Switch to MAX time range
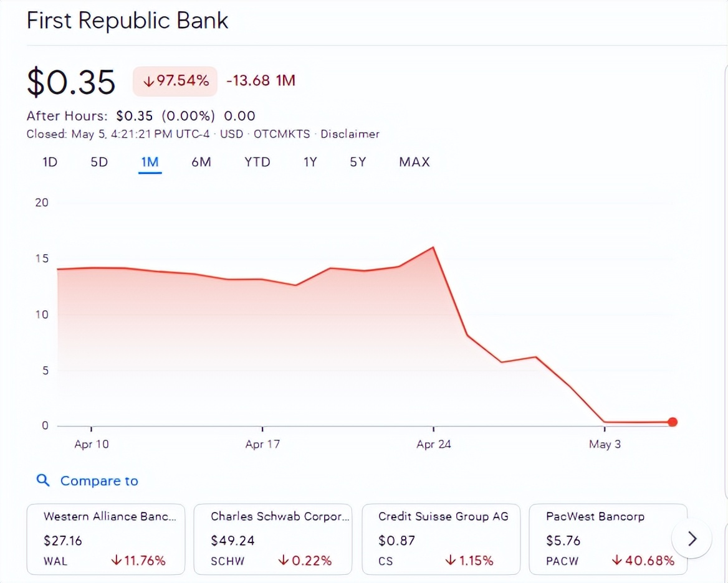This screenshot has width=728, height=583. click(414, 162)
